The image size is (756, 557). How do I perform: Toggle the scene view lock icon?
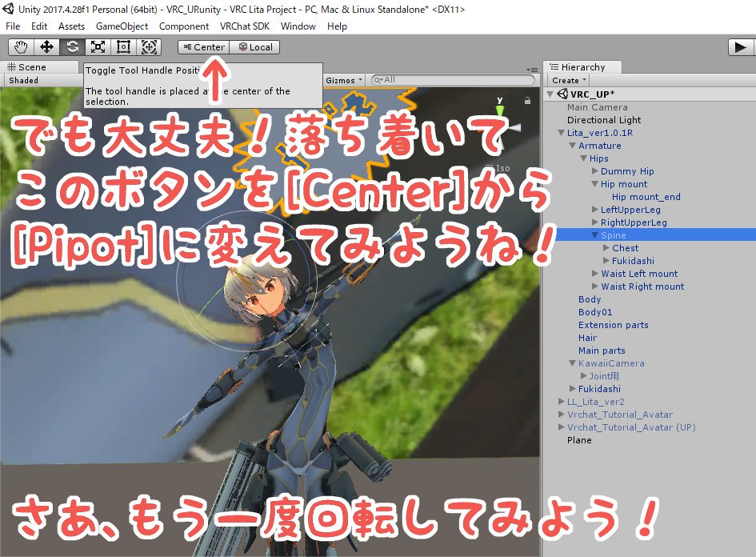(527, 101)
